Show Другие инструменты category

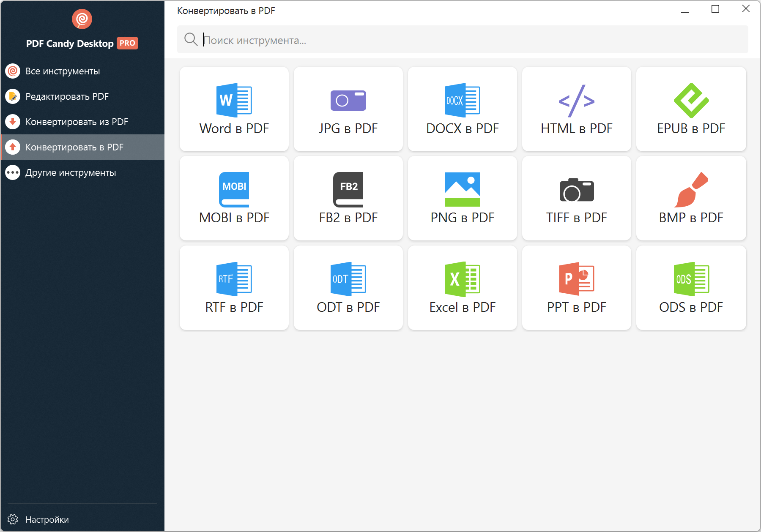70,172
